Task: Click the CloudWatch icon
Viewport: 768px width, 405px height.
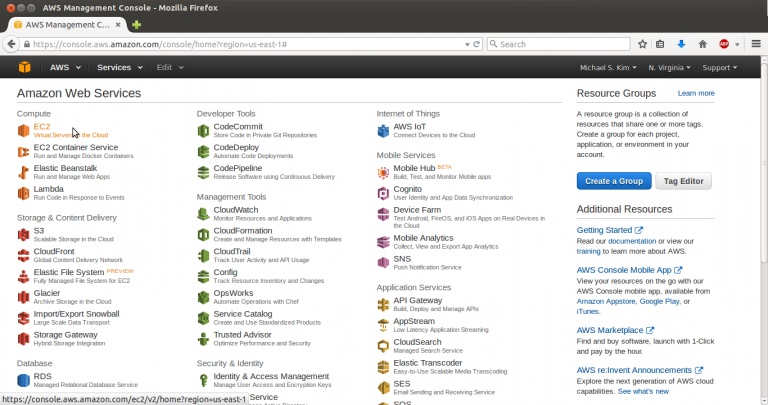Action: pos(203,214)
